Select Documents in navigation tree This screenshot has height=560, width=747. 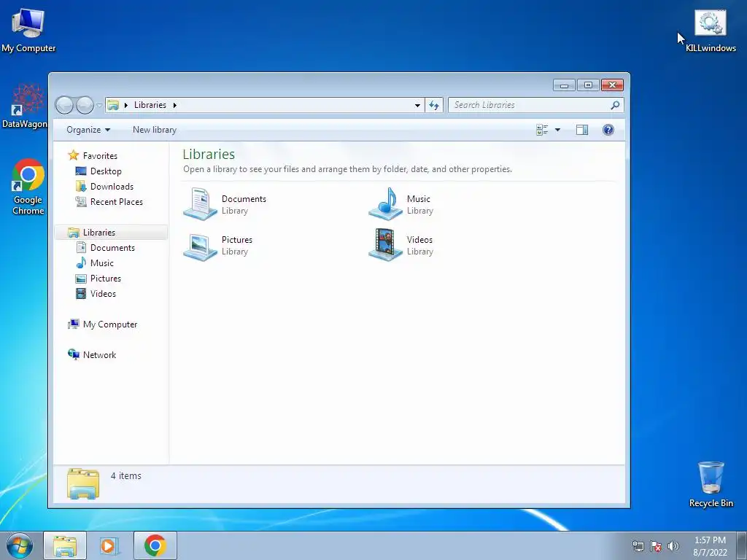112,248
